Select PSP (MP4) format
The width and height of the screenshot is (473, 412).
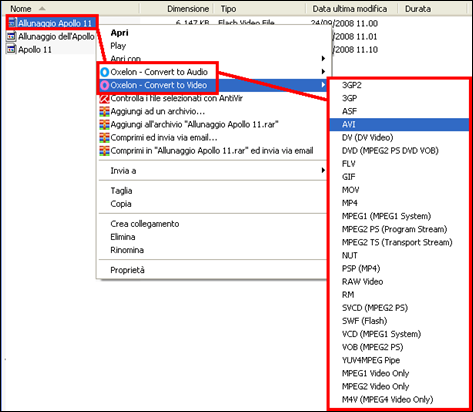pos(361,268)
